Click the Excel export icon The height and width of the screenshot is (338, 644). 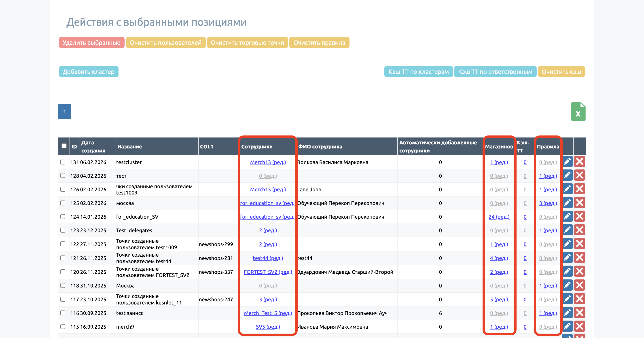(578, 112)
